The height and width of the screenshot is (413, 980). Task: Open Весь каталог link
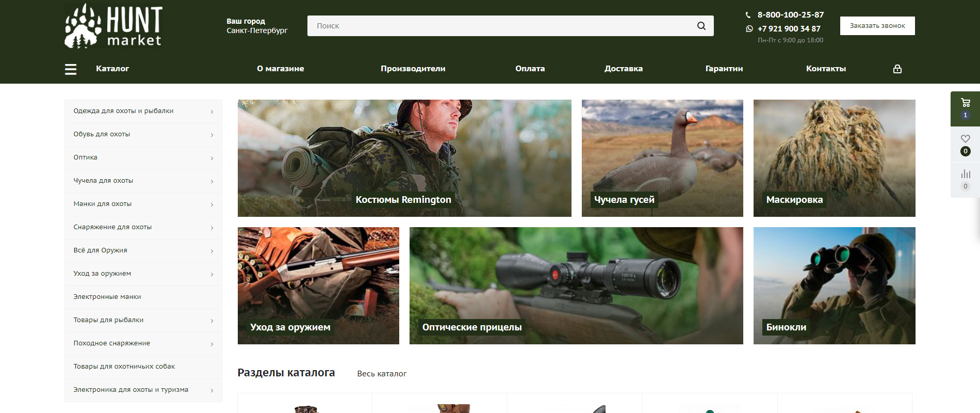[382, 374]
